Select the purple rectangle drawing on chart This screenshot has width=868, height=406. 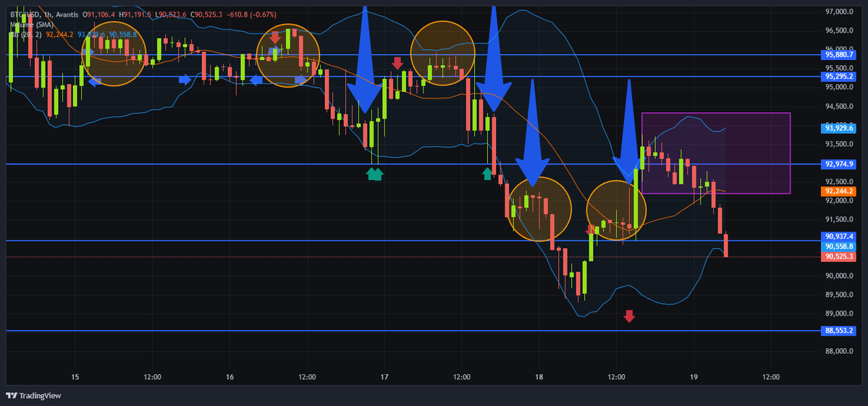click(716, 153)
